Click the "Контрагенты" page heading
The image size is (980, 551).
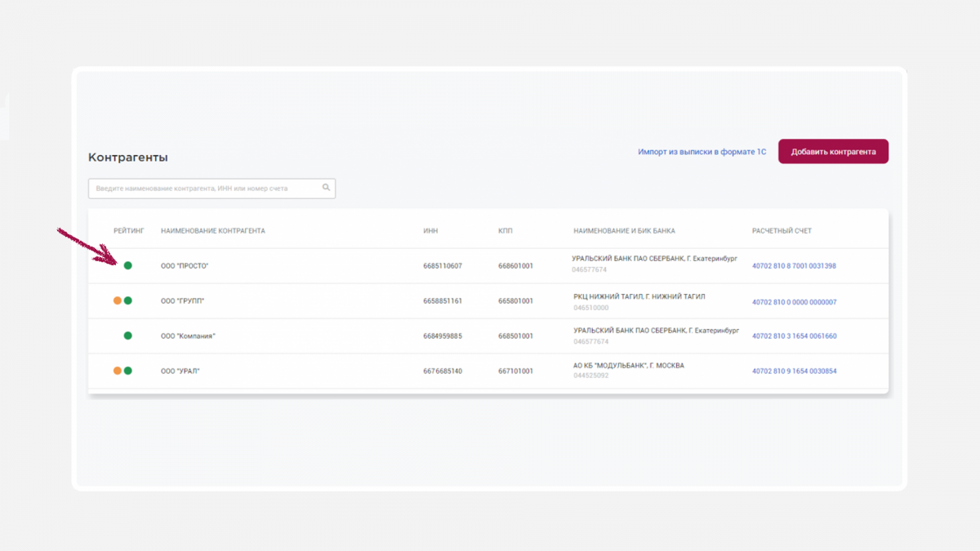pyautogui.click(x=128, y=158)
